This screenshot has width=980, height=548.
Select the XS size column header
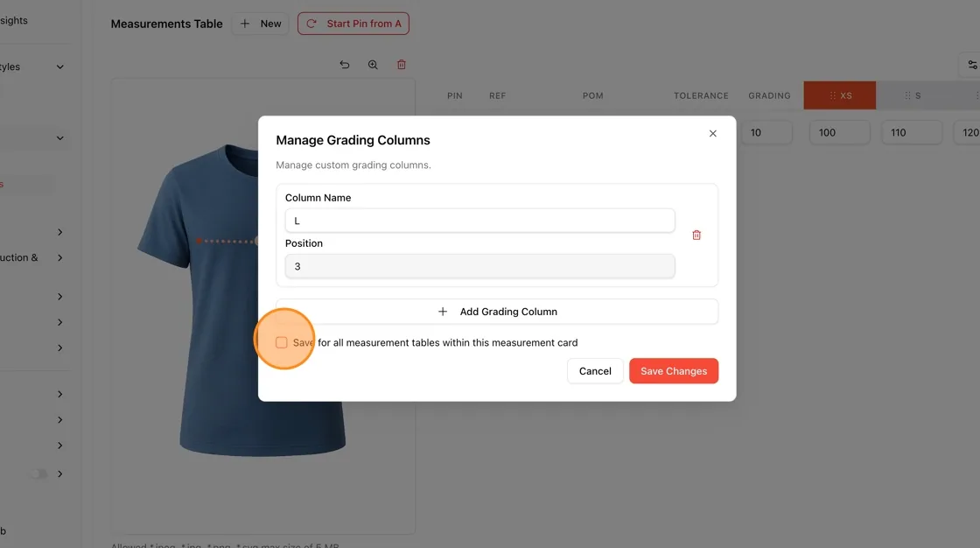(839, 95)
